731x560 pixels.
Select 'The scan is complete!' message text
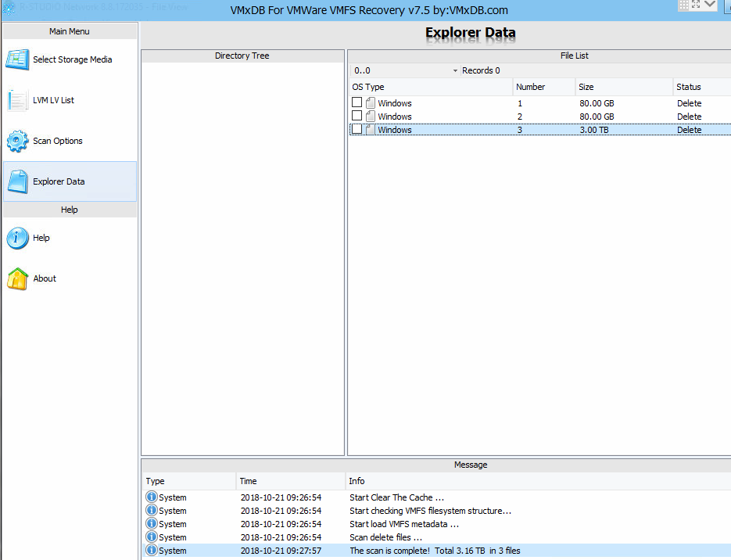tap(435, 551)
